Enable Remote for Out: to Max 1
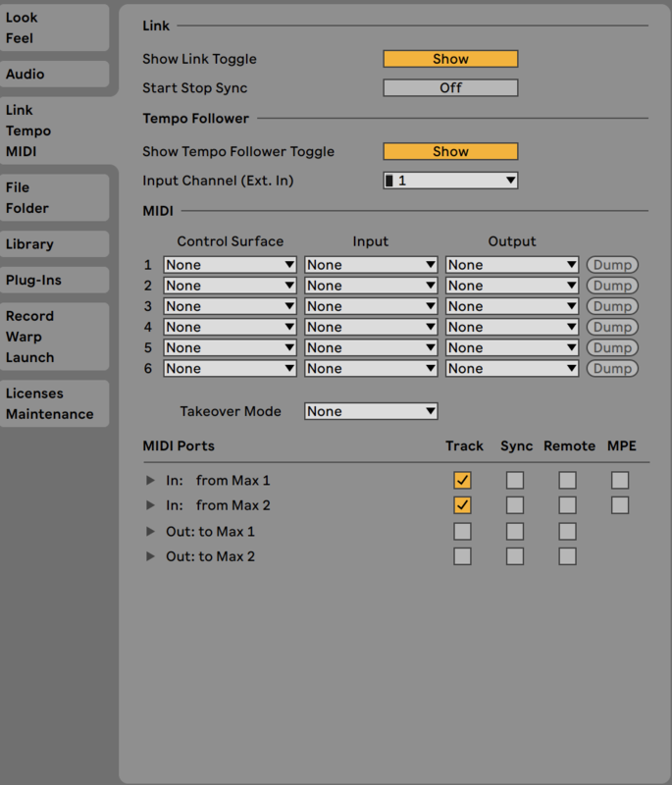 click(567, 531)
